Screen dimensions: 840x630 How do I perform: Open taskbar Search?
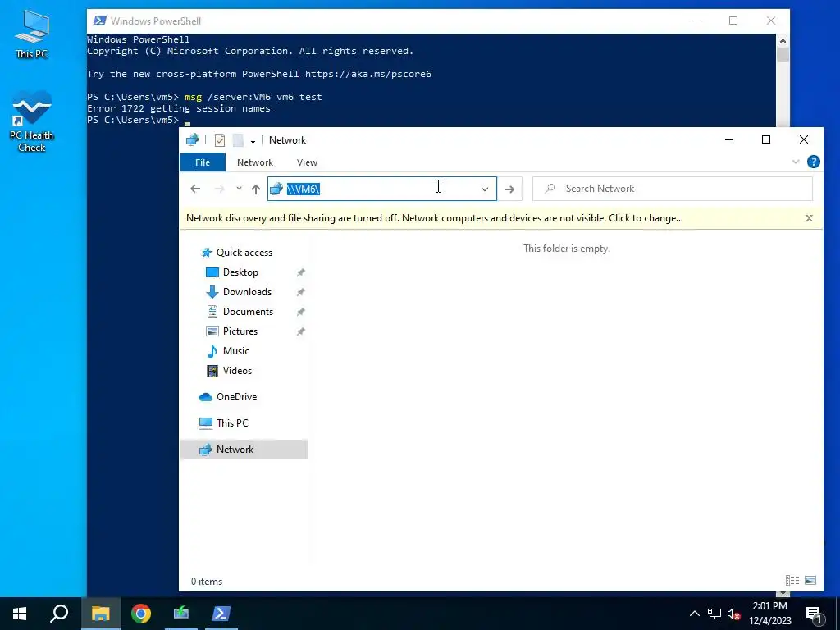click(x=59, y=614)
